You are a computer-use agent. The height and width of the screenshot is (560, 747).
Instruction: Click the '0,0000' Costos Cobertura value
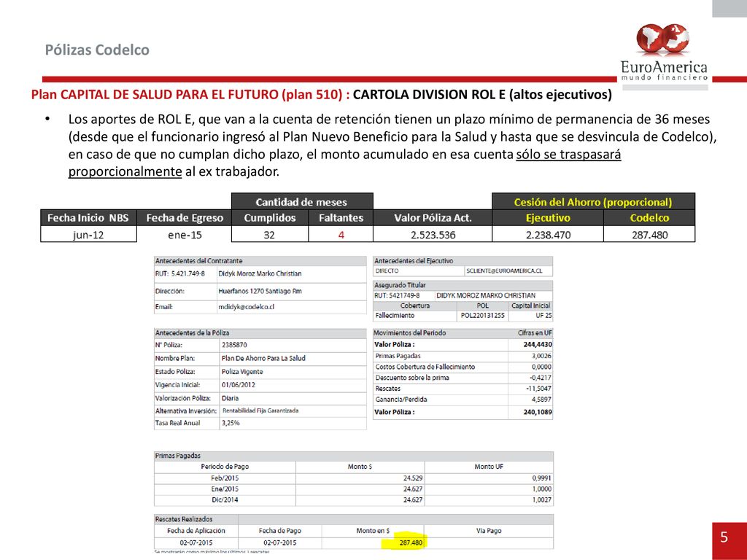click(x=542, y=367)
